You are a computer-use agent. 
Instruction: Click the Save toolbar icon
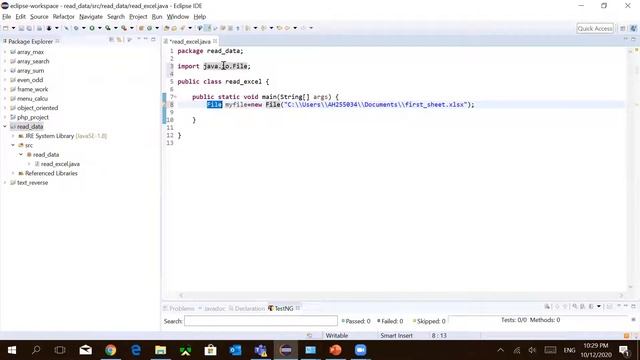[x=21, y=28]
